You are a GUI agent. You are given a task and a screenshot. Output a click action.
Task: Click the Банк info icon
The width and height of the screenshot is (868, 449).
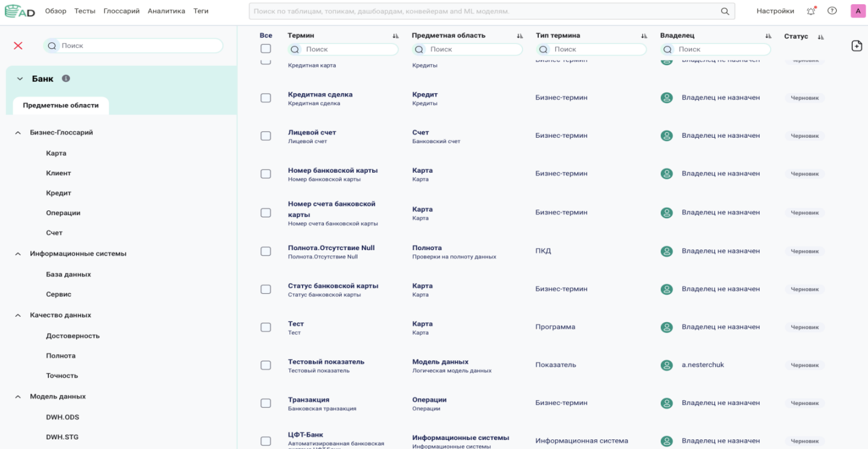click(x=66, y=79)
